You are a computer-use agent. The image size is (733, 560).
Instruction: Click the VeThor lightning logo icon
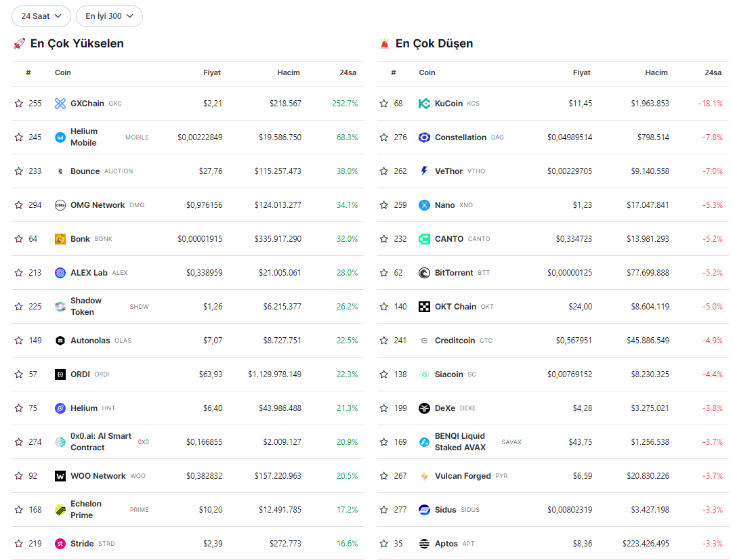[424, 171]
